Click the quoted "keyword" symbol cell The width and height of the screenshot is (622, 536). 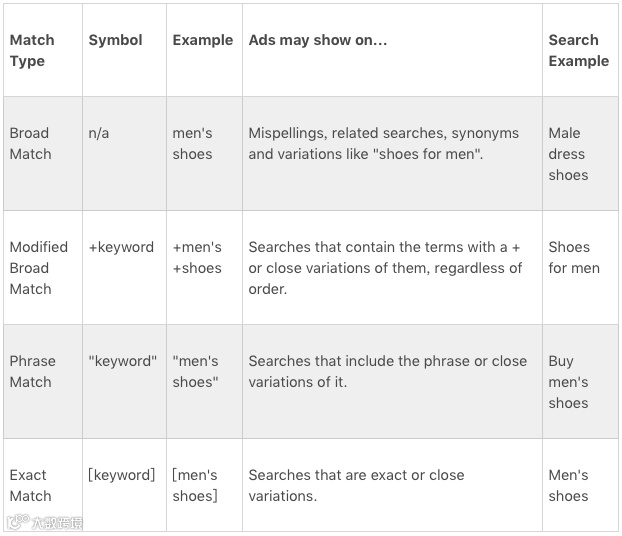click(123, 361)
